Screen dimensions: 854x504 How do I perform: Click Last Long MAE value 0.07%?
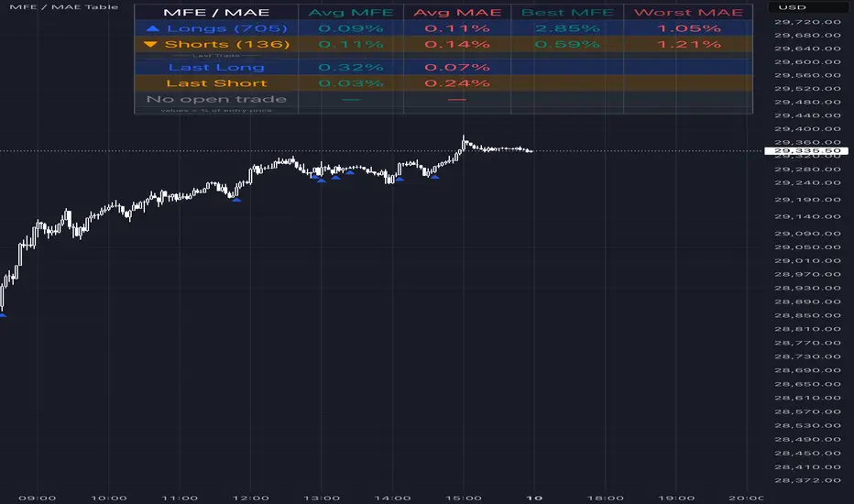457,67
